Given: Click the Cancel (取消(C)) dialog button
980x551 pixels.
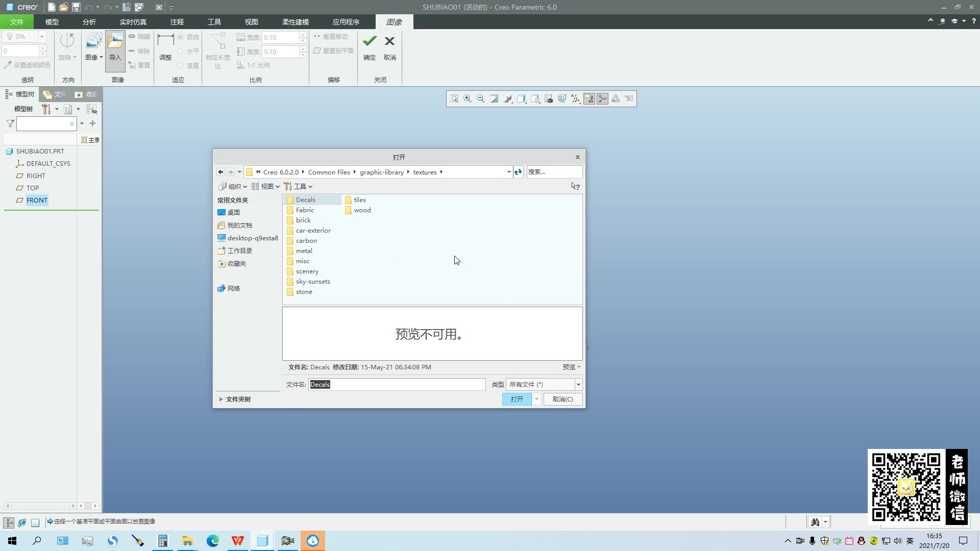Looking at the screenshot, I should 562,399.
